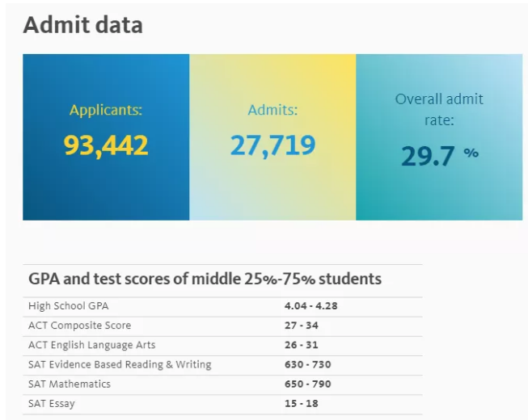Click the 27,719 admits number
The image size is (528, 420).
[x=272, y=145]
